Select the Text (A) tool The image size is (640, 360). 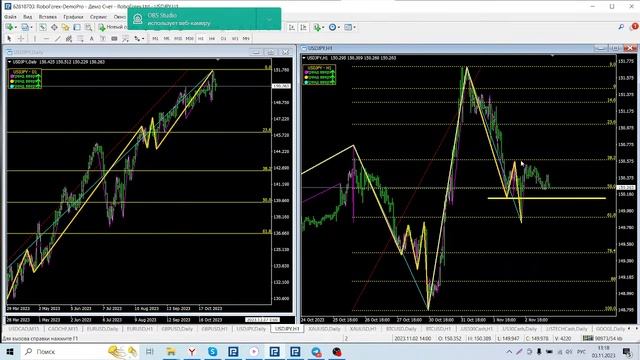coord(91,38)
